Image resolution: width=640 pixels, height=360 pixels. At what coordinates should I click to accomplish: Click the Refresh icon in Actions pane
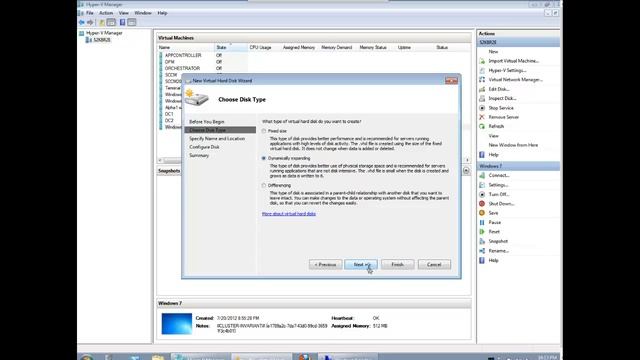tap(482, 127)
